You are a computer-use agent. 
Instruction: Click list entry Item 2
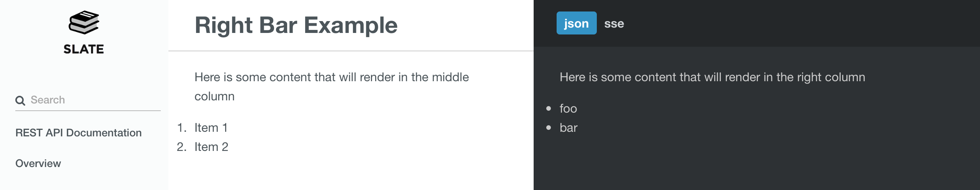[x=211, y=147]
